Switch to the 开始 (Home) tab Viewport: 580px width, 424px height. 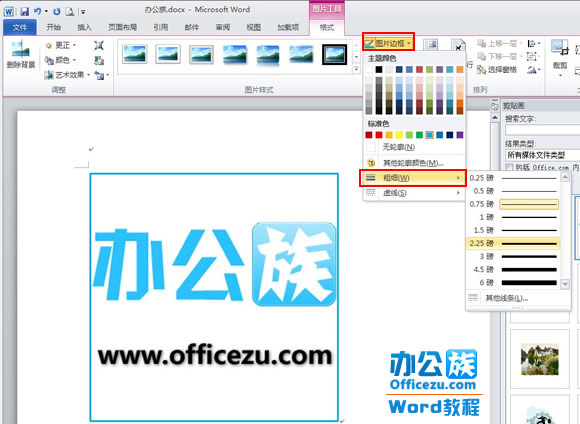(x=54, y=27)
